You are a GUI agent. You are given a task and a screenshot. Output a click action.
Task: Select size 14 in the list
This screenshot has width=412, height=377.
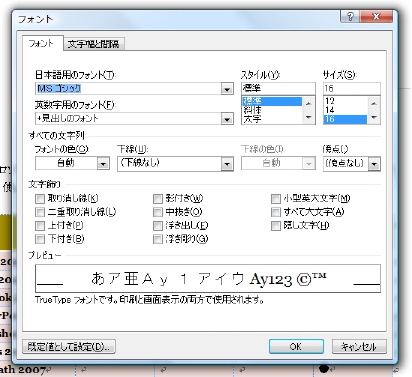click(x=345, y=110)
